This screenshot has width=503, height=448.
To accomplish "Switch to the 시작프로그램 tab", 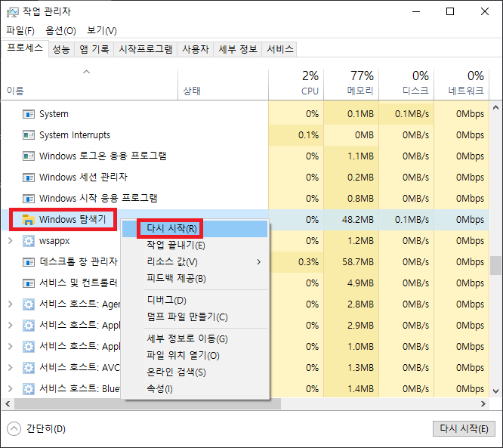I will 146,49.
